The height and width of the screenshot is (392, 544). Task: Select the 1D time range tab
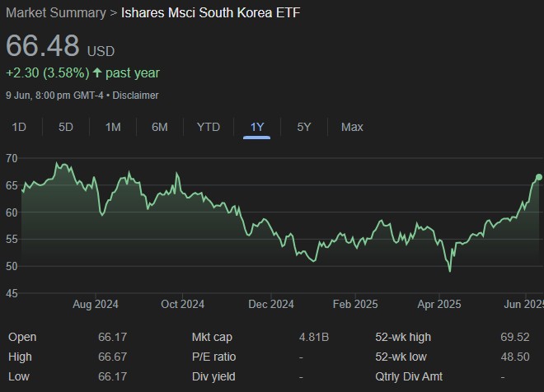pos(19,127)
